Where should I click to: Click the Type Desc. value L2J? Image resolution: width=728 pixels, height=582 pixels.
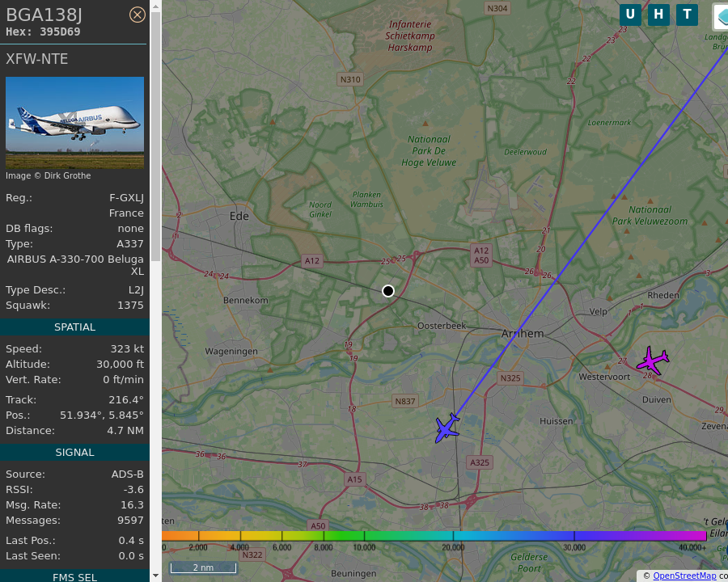[x=136, y=290]
